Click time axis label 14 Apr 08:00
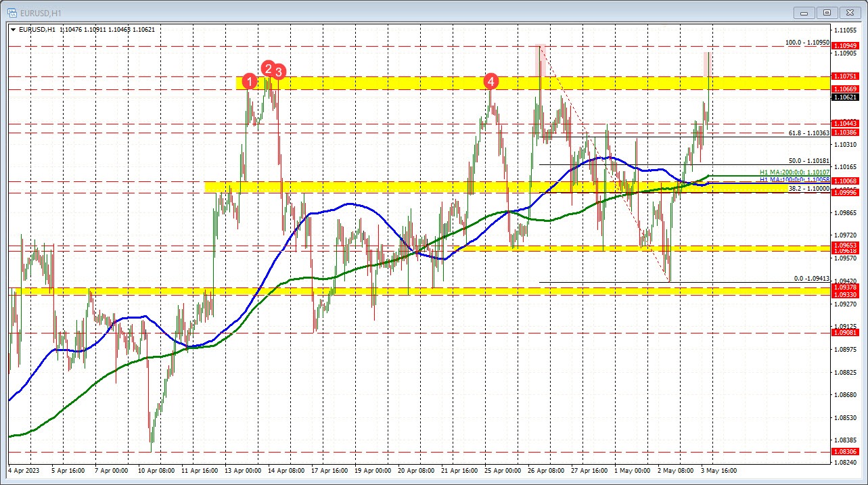The width and height of the screenshot is (868, 485). click(x=286, y=469)
